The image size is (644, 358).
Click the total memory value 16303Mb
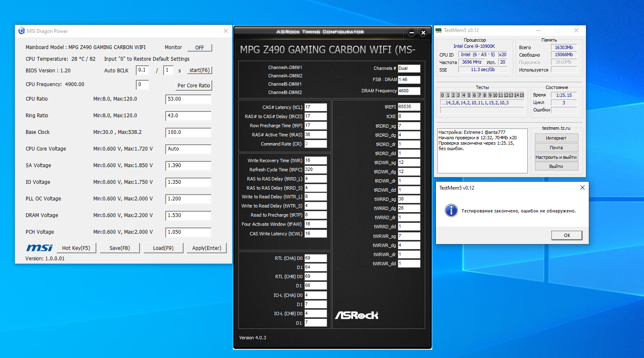coord(564,47)
